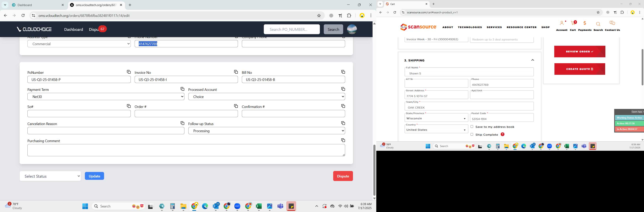Image resolution: width=644 pixels, height=212 pixels.
Task: Open the Address Type Commercial dropdown
Action: click(79, 44)
